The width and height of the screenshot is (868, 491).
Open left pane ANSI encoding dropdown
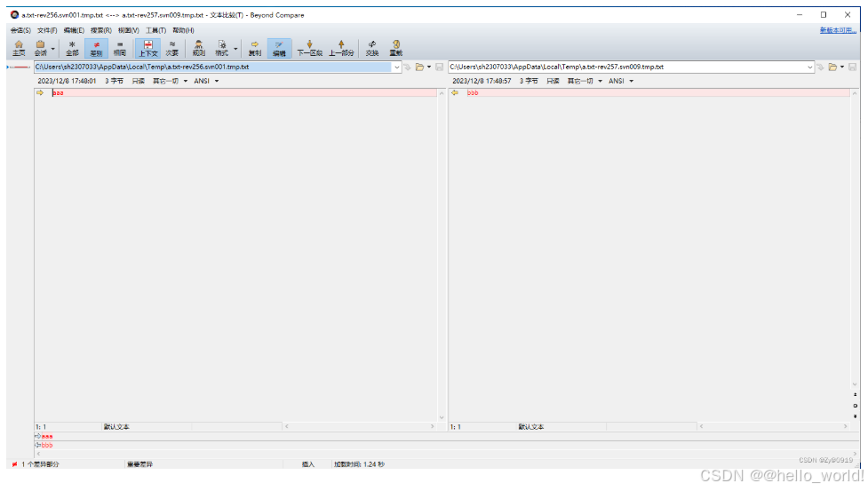206,82
